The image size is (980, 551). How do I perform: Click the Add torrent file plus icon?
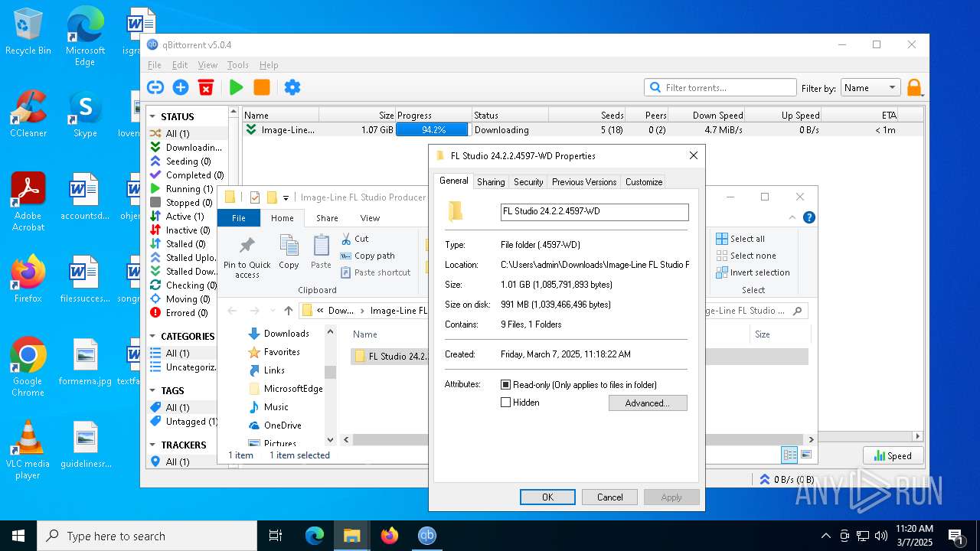click(x=181, y=87)
